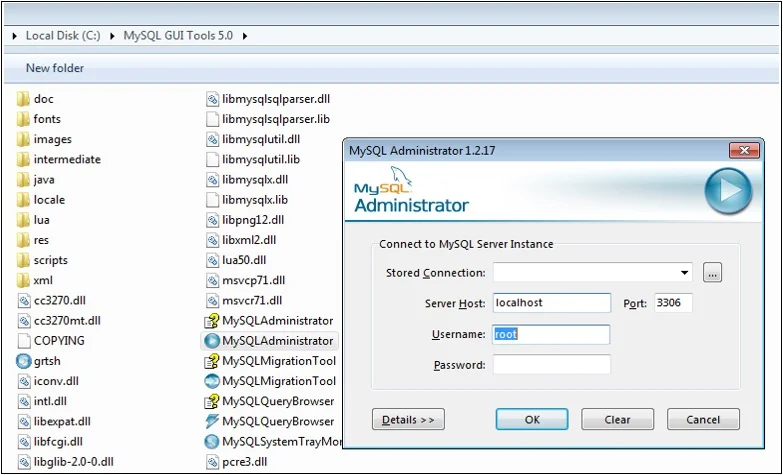Viewport: 783px width, 475px height.
Task: Open the doc folder icon
Action: tap(23, 99)
